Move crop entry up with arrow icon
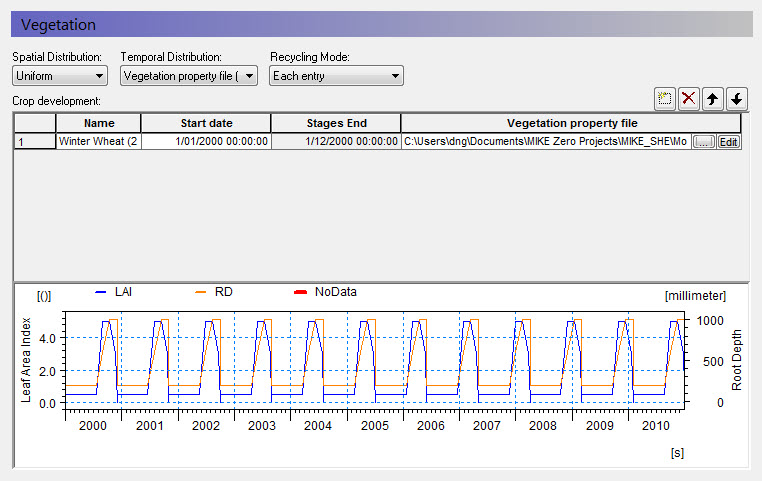 [713, 99]
